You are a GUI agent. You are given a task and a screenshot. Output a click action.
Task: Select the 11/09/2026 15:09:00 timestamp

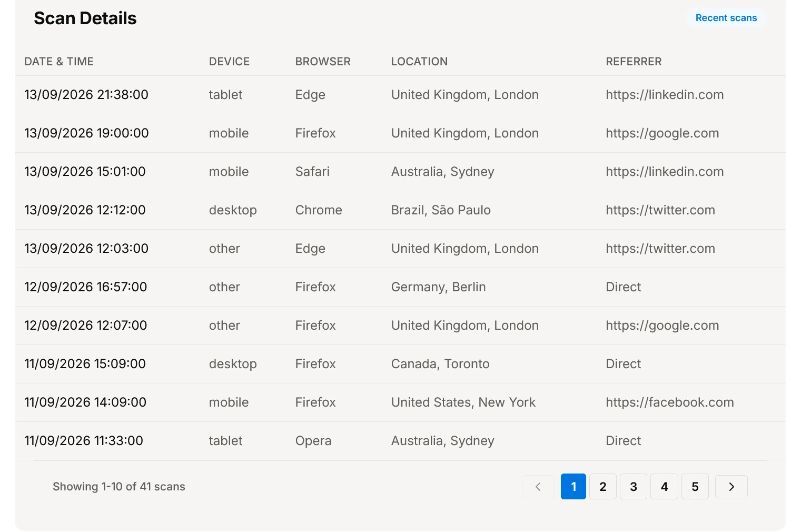click(x=85, y=364)
